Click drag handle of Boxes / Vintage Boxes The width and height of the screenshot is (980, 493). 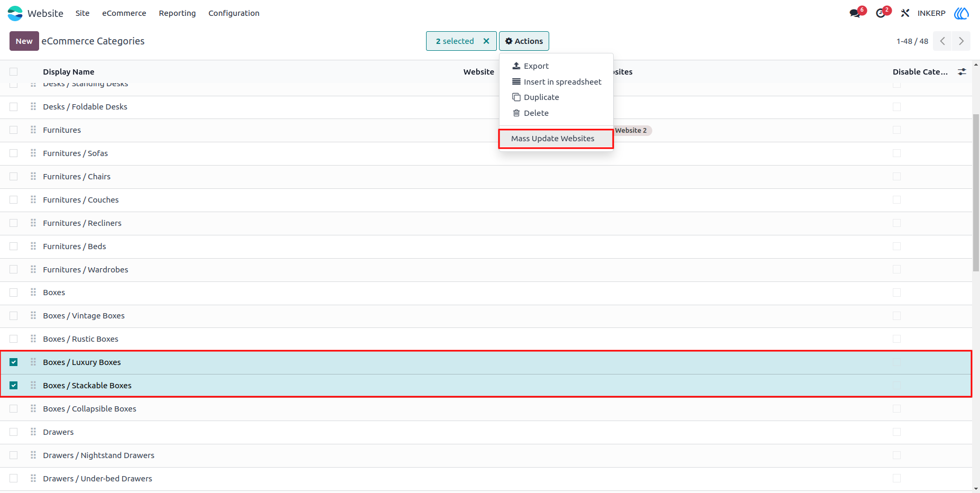click(33, 315)
